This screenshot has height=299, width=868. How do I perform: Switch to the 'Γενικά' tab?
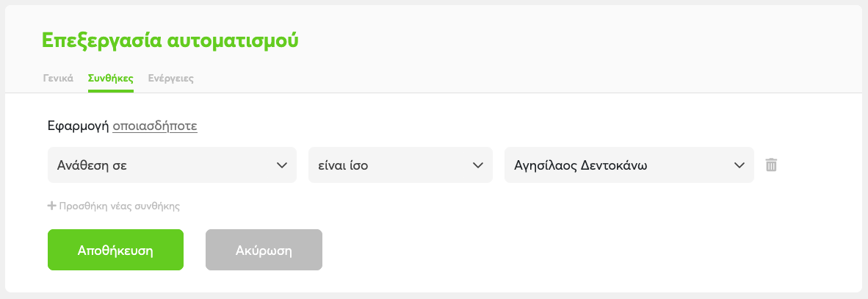pos(58,78)
